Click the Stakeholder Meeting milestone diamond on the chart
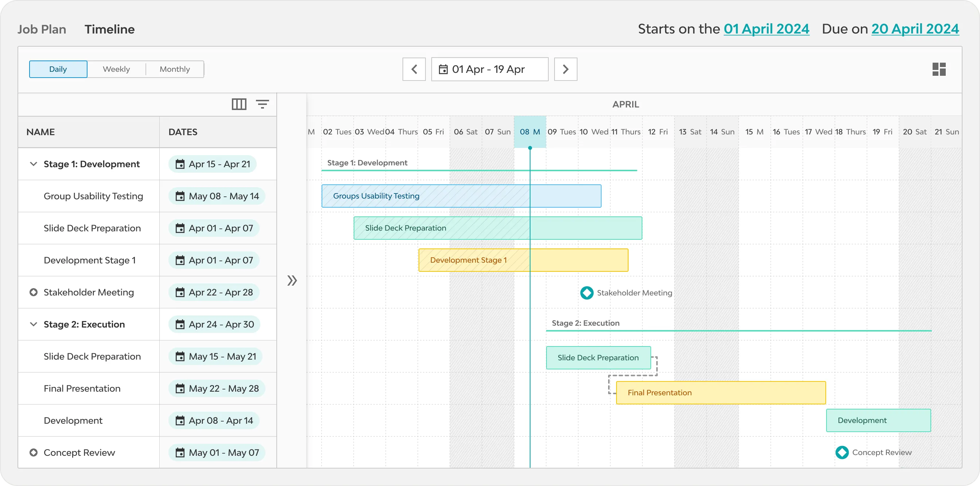980x486 pixels. [x=587, y=293]
